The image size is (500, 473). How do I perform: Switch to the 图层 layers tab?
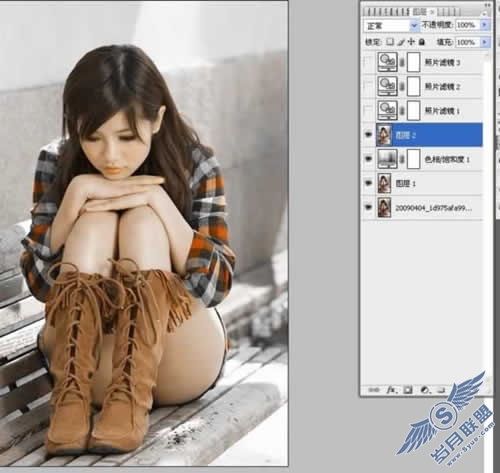pyautogui.click(x=420, y=12)
